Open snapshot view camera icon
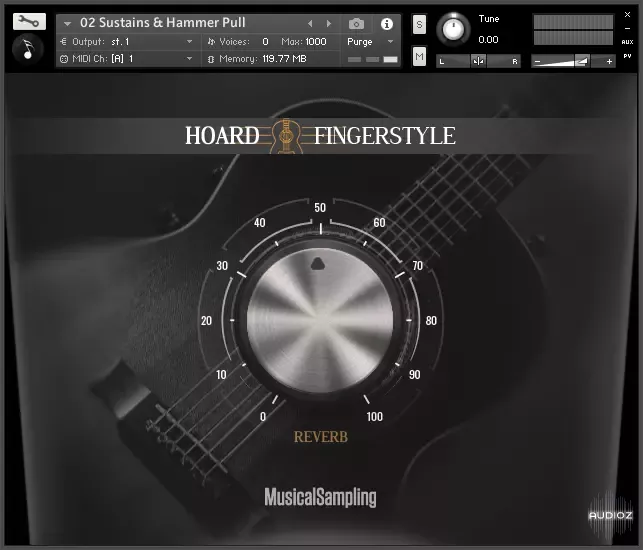 356,24
